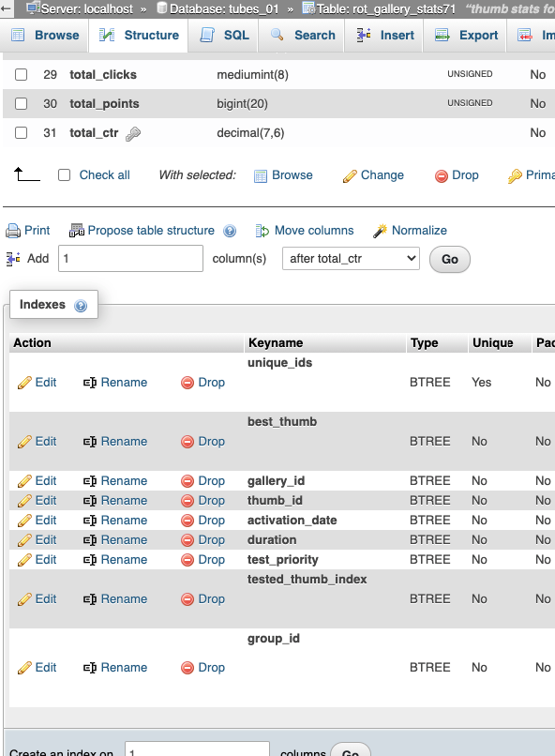Click Drop for selected columns
Screen dimensions: 555x756
[x=457, y=175]
